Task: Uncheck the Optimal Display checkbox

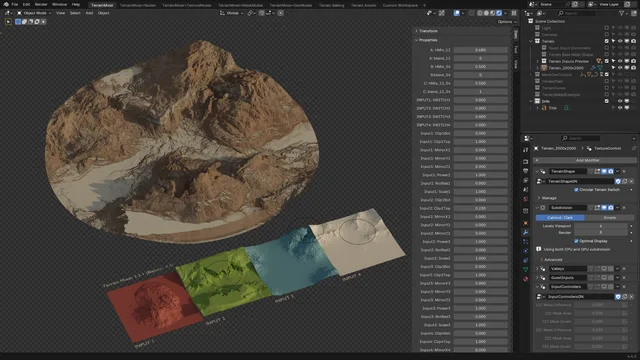Action: (576, 241)
